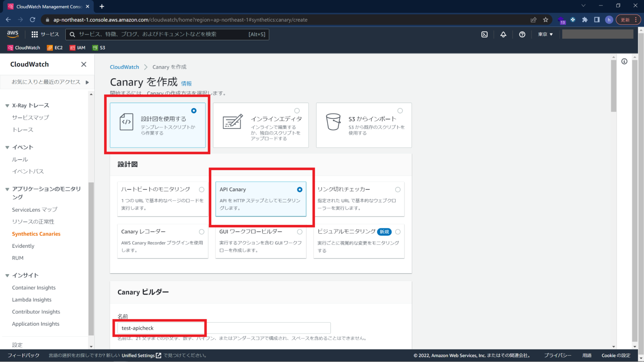
Task: Open ルール under イベント
Action: coord(20,159)
